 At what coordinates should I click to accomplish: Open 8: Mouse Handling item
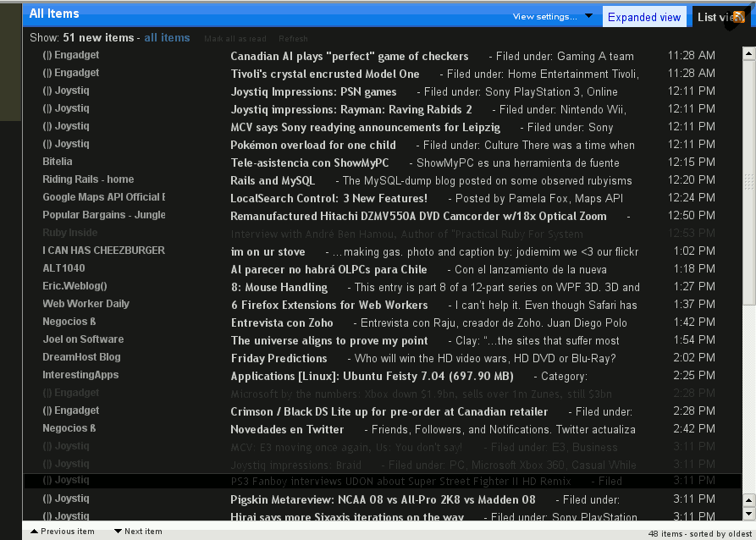279,288
